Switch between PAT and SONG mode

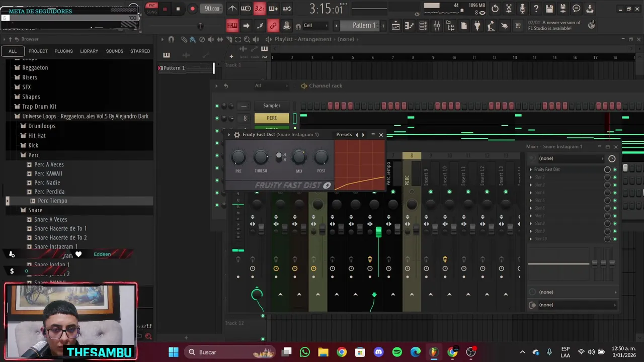point(151,9)
